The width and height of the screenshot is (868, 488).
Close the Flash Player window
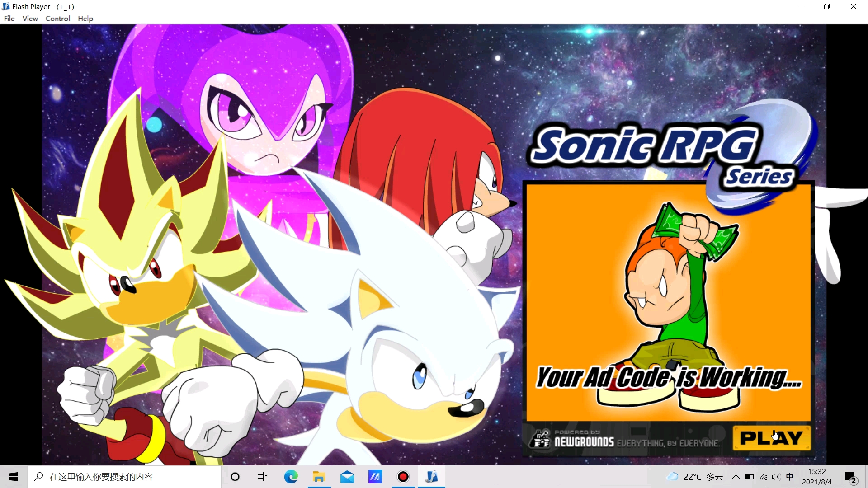[854, 6]
